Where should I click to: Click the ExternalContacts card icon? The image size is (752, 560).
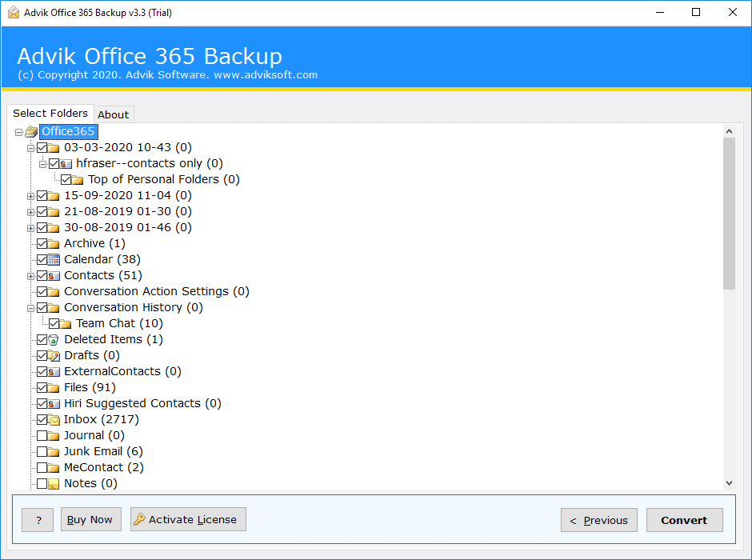(54, 371)
